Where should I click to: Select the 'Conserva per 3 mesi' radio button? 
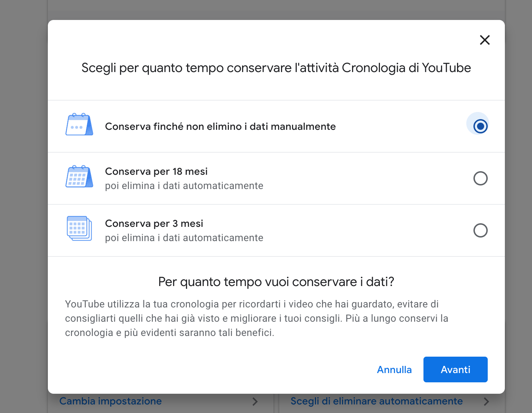pos(480,230)
